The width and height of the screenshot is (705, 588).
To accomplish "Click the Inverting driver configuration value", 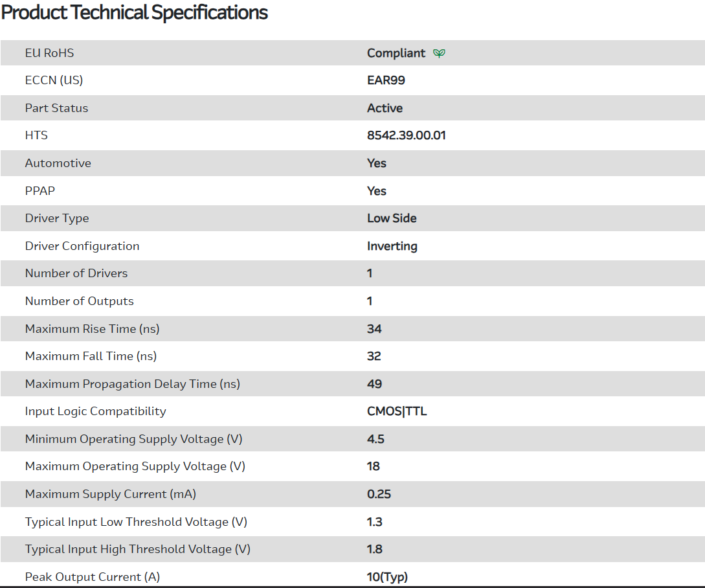I will tap(392, 246).
